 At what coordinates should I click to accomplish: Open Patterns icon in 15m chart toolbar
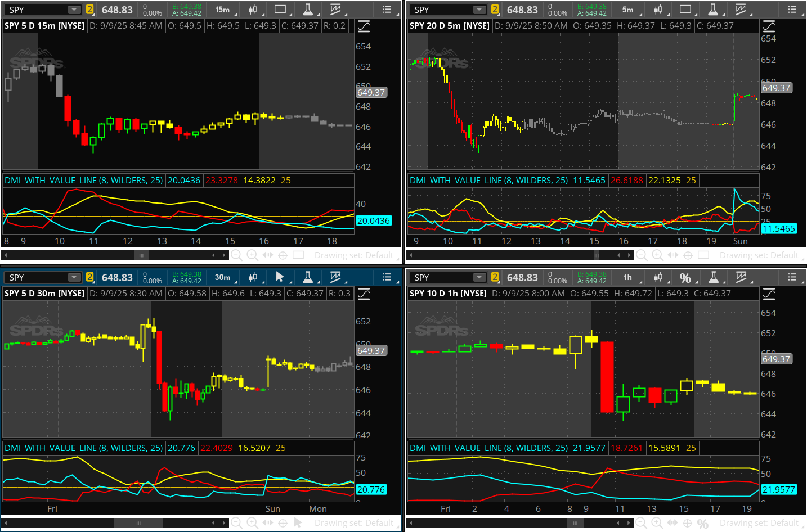tap(335, 10)
